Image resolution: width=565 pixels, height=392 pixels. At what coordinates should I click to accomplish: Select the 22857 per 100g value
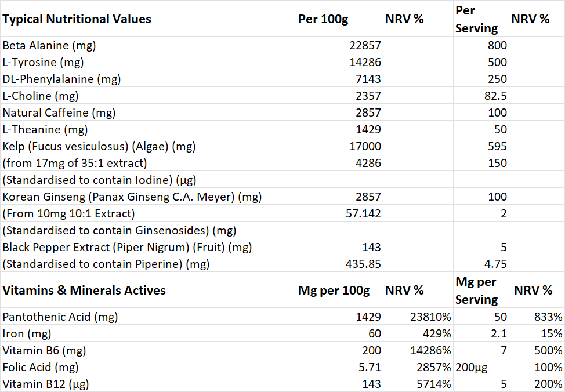(x=339, y=45)
